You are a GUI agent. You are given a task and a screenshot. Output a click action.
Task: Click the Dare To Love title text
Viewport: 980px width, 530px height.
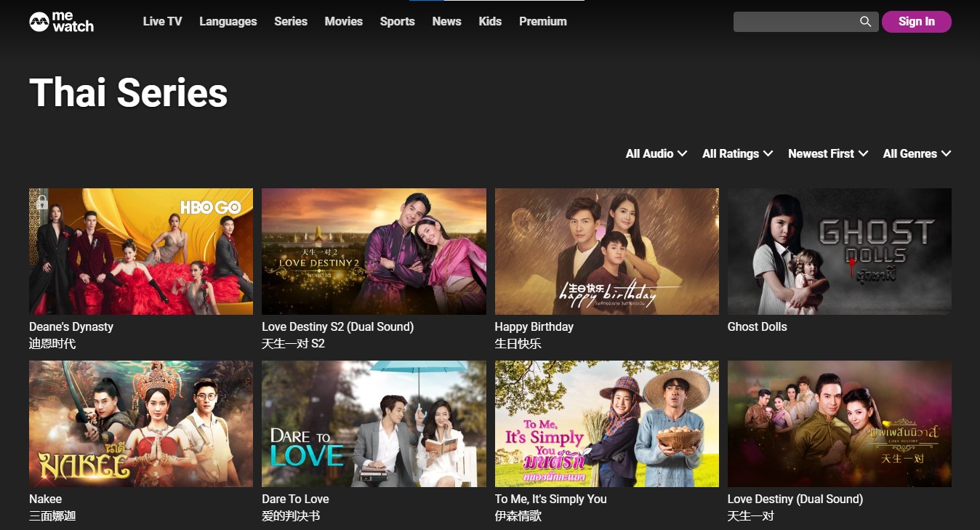point(295,499)
